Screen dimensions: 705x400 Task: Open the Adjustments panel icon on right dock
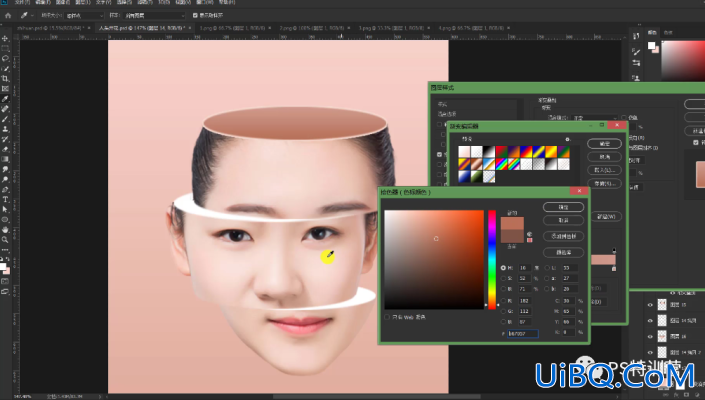click(636, 63)
